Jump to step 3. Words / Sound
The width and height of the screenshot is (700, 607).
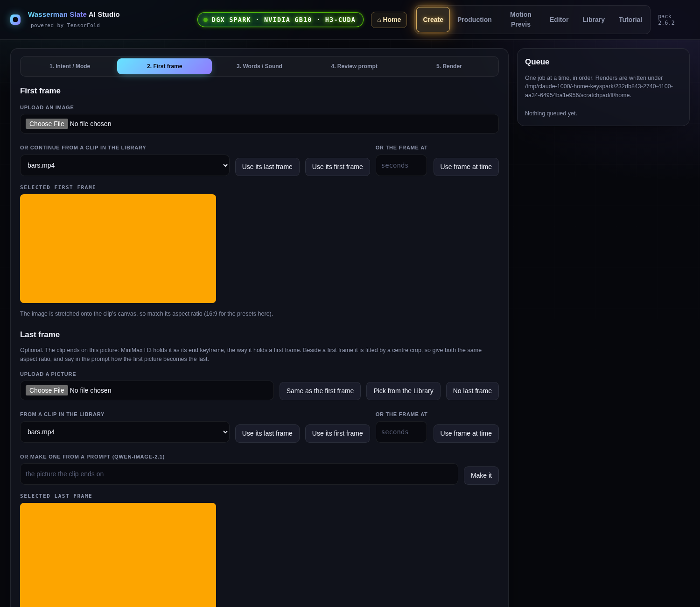click(x=259, y=66)
